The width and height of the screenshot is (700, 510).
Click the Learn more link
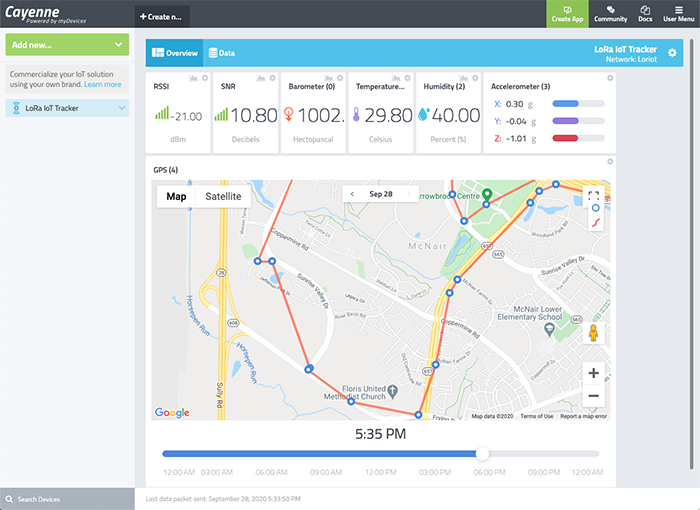(102, 84)
